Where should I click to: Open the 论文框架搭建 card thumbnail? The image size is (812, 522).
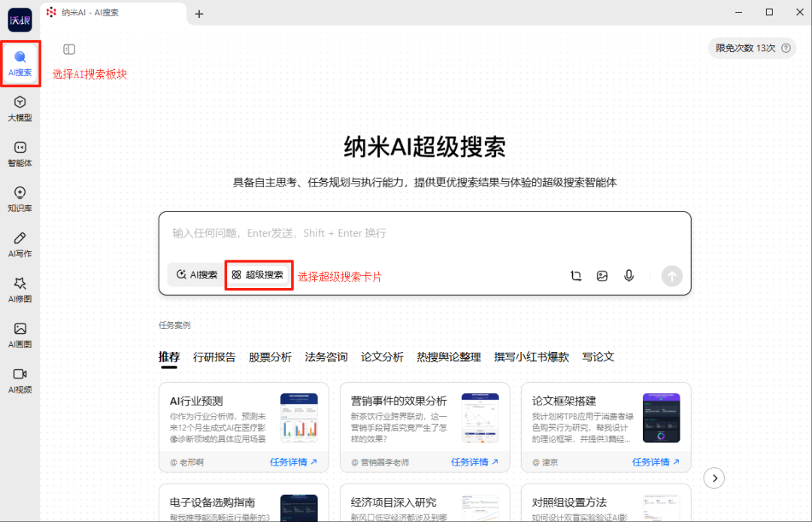(662, 418)
